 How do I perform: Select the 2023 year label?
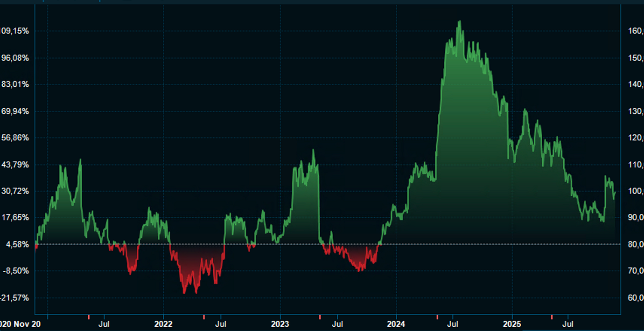click(280, 324)
